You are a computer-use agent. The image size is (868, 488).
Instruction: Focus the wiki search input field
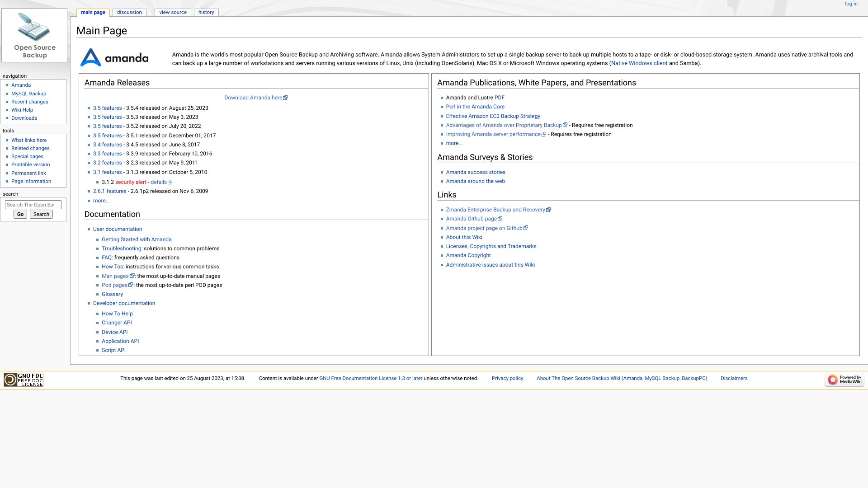click(x=33, y=205)
